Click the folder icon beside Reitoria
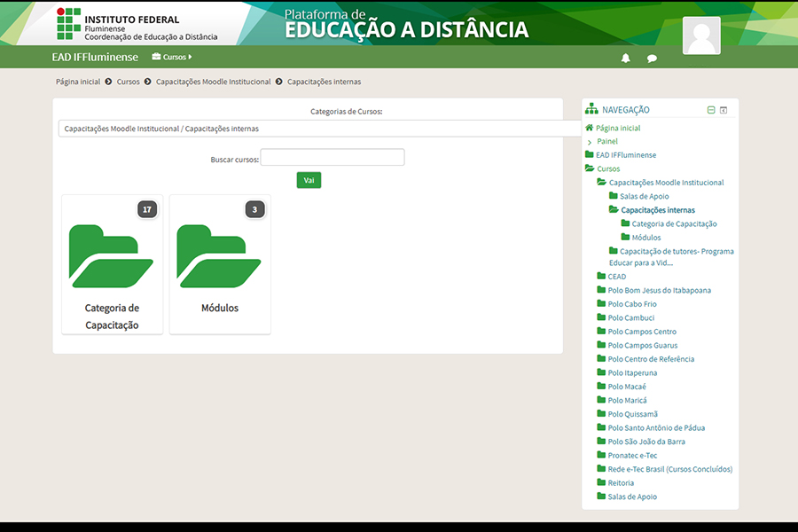This screenshot has width=798, height=532. [x=601, y=482]
